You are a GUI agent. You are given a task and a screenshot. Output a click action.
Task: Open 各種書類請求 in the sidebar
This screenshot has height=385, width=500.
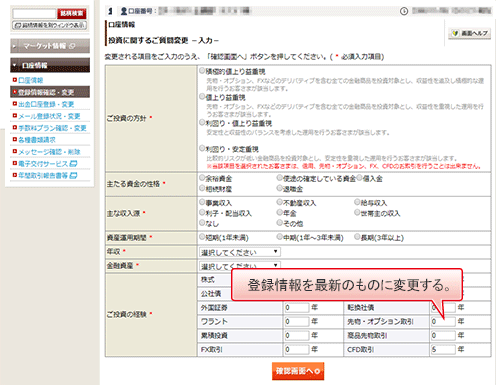pyautogui.click(x=37, y=140)
